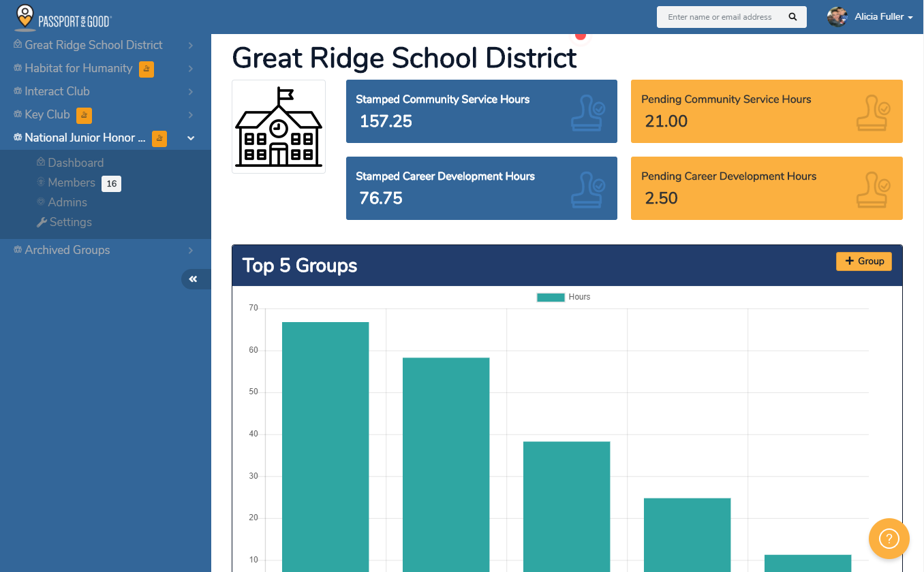Open Settings in the sidebar submenu

[x=70, y=222]
